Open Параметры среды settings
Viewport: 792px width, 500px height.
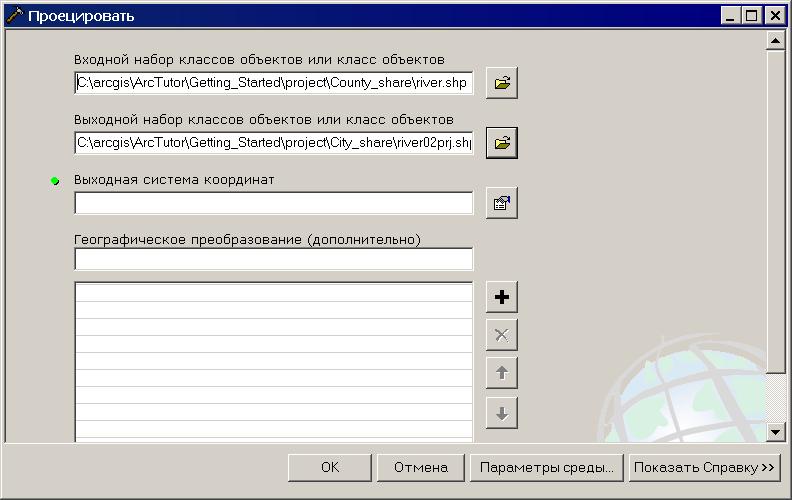coord(547,467)
